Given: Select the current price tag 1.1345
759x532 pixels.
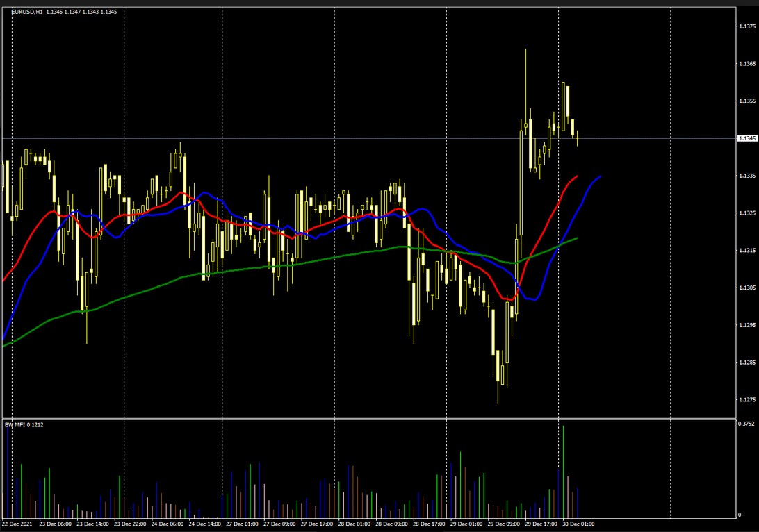Looking at the screenshot, I should [x=747, y=138].
